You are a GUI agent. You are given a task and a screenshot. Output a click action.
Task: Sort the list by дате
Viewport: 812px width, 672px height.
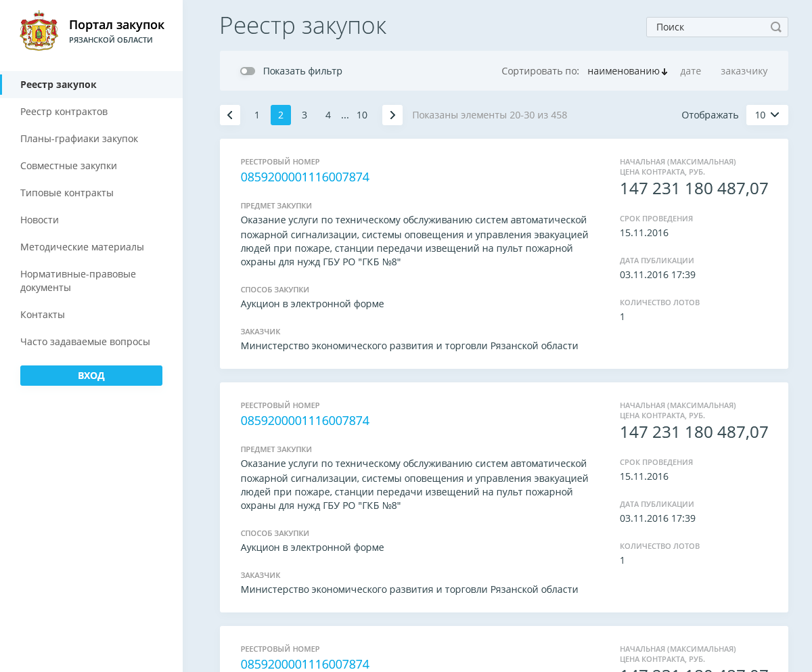pos(690,71)
